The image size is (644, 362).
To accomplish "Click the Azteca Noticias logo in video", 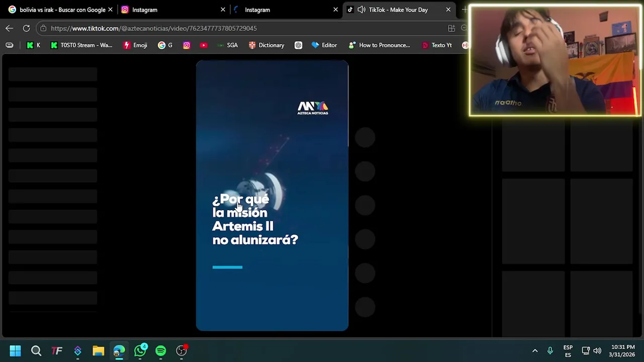I will coord(312,108).
